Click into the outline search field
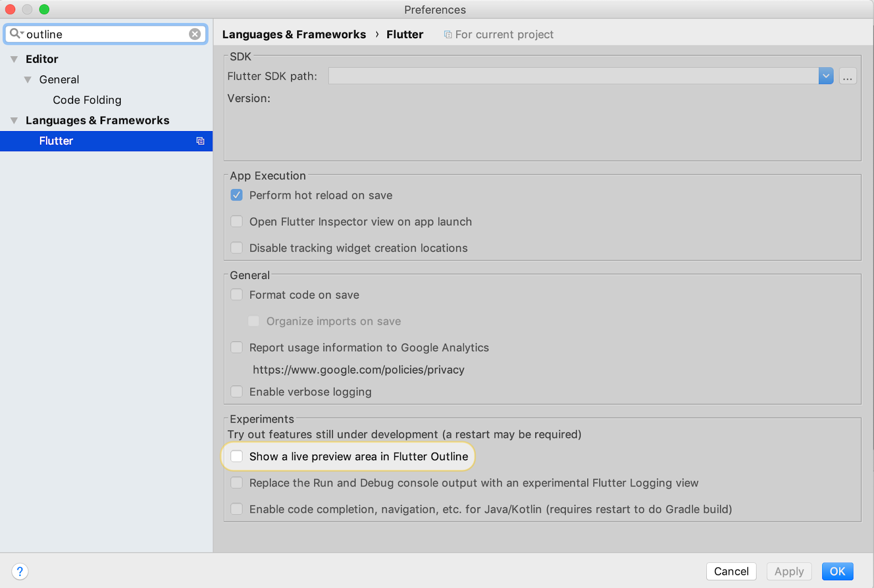Screen dimensions: 874x588 [x=107, y=34]
